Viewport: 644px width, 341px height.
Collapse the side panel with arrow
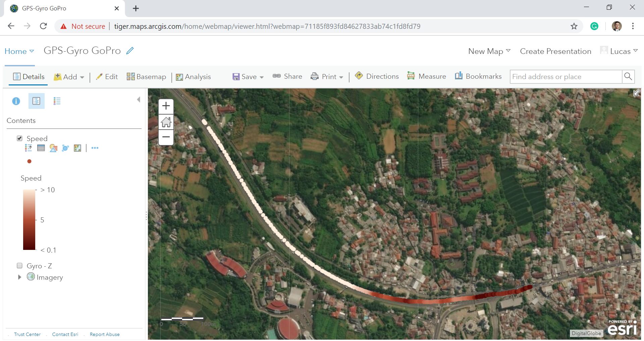(139, 99)
